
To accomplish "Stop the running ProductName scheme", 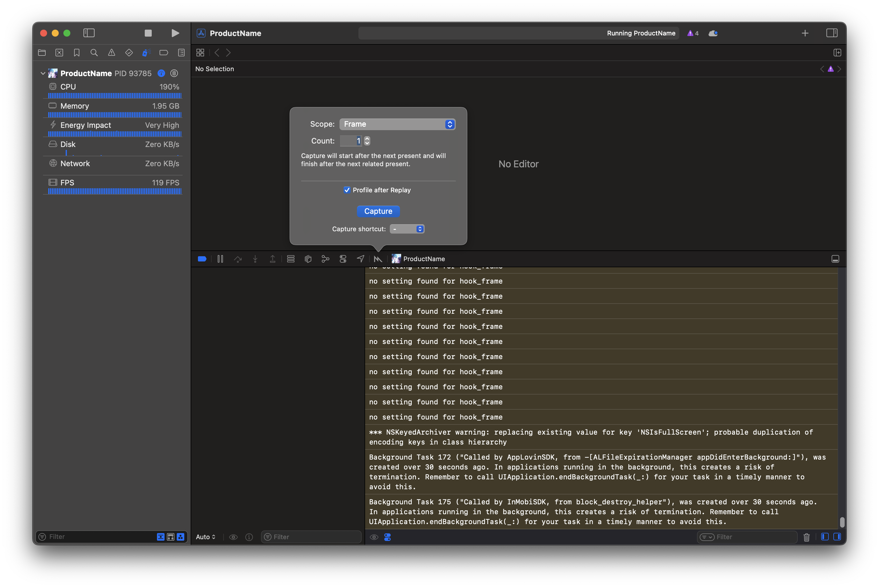I will pos(148,33).
